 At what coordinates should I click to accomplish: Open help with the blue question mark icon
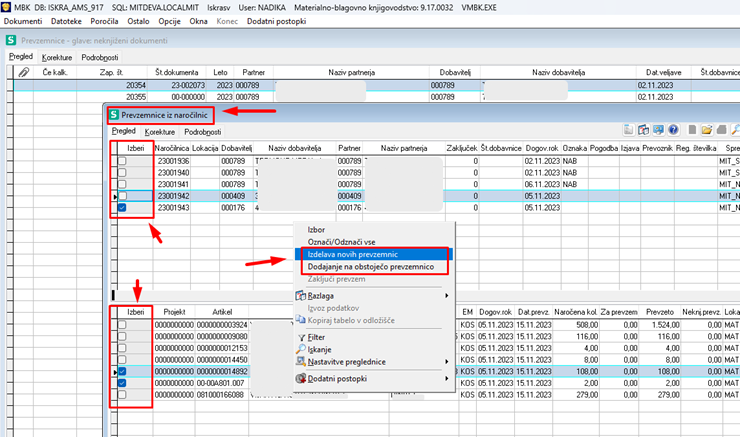coord(673,129)
